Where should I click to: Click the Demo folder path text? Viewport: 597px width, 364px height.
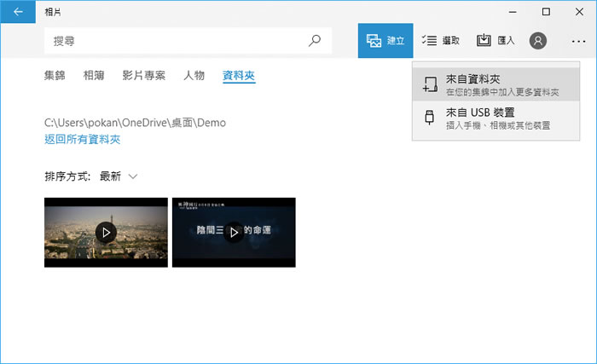pyautogui.click(x=135, y=123)
